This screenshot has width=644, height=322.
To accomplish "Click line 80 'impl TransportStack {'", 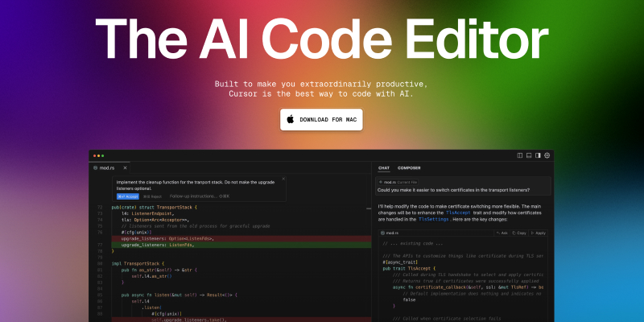I will tap(138, 263).
